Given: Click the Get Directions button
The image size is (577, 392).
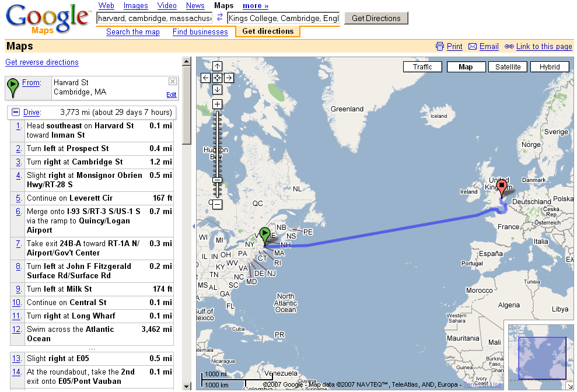Looking at the screenshot, I should (x=376, y=18).
